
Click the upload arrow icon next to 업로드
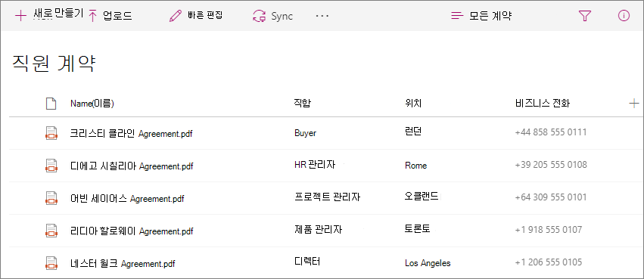(x=93, y=16)
